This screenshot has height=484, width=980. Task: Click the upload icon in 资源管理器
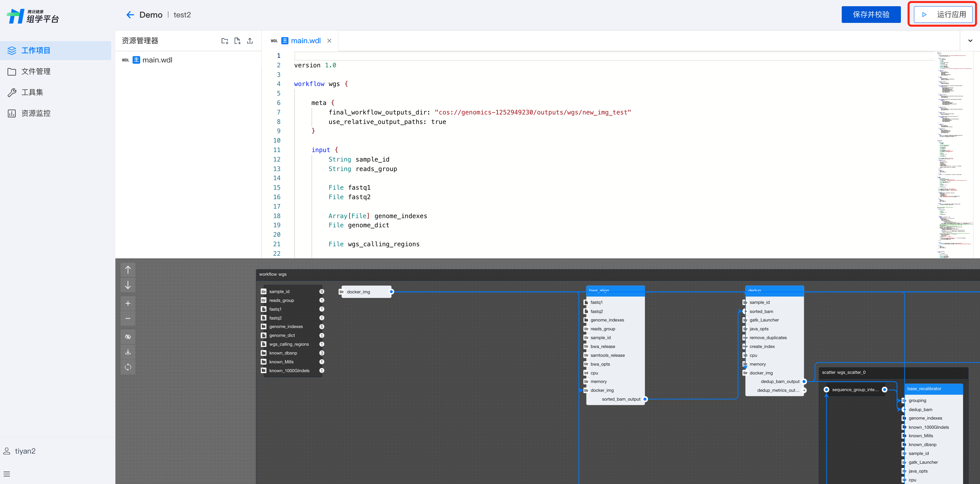(x=250, y=41)
